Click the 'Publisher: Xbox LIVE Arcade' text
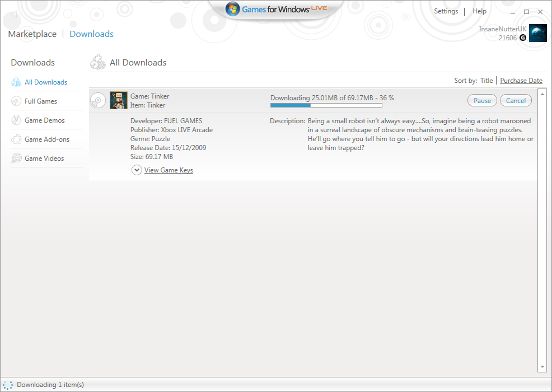Image resolution: width=552 pixels, height=392 pixels. 171,129
